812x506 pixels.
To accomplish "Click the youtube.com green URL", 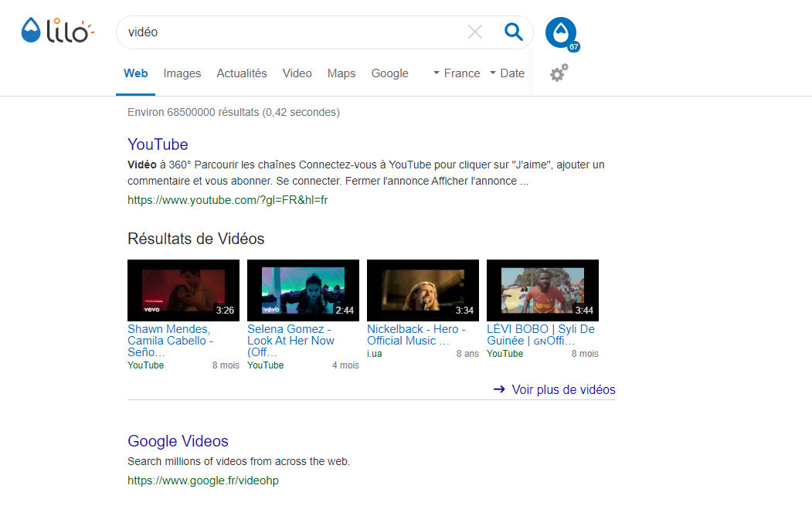I will [x=228, y=200].
